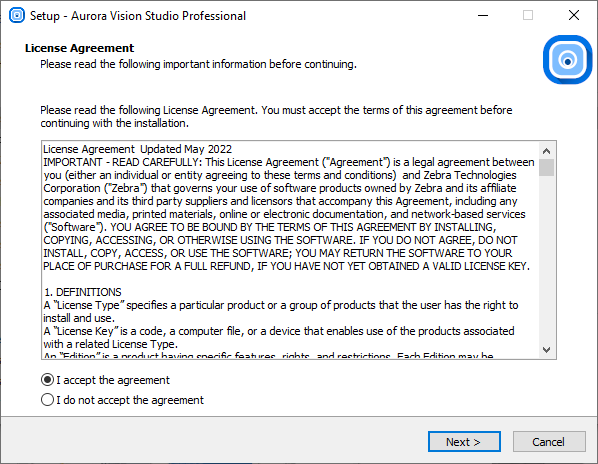Click the large Aurora Vision Studio logo
Viewport: 598px width, 464px height.
(x=567, y=60)
